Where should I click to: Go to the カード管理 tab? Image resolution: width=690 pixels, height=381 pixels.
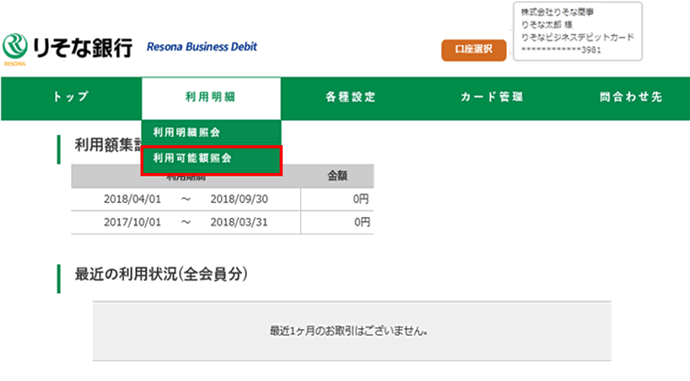pyautogui.click(x=492, y=97)
